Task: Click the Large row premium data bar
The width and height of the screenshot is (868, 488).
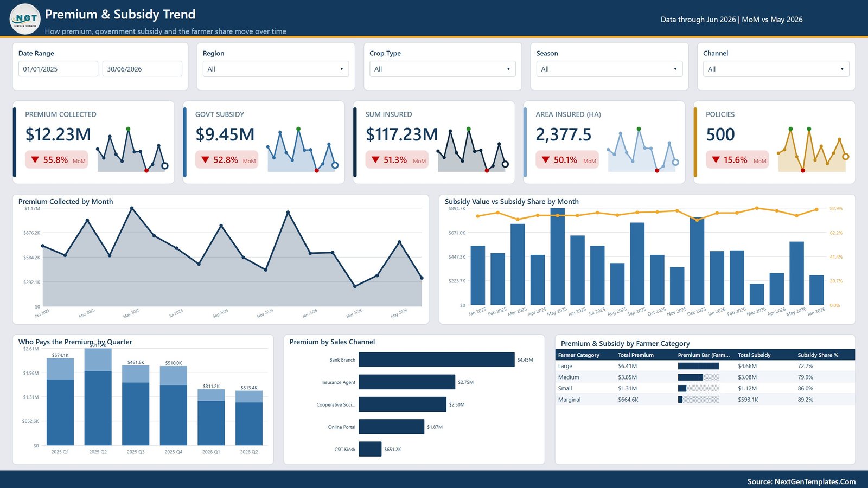Action: click(x=699, y=366)
